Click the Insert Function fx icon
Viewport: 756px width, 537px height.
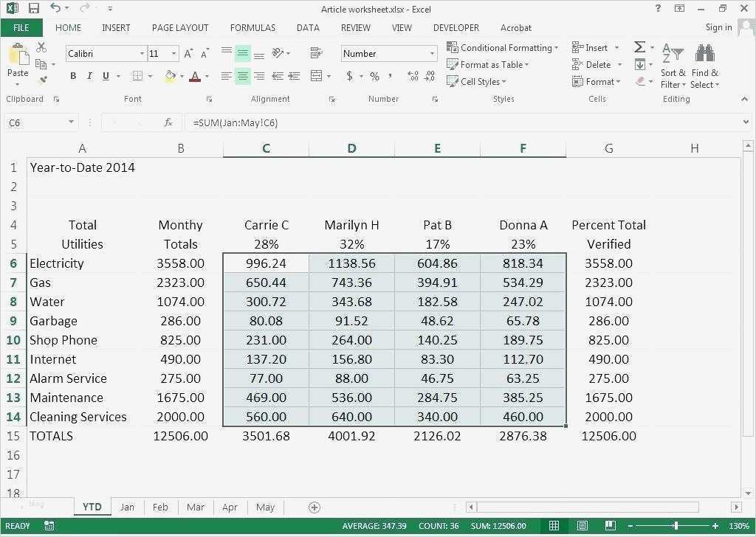168,122
